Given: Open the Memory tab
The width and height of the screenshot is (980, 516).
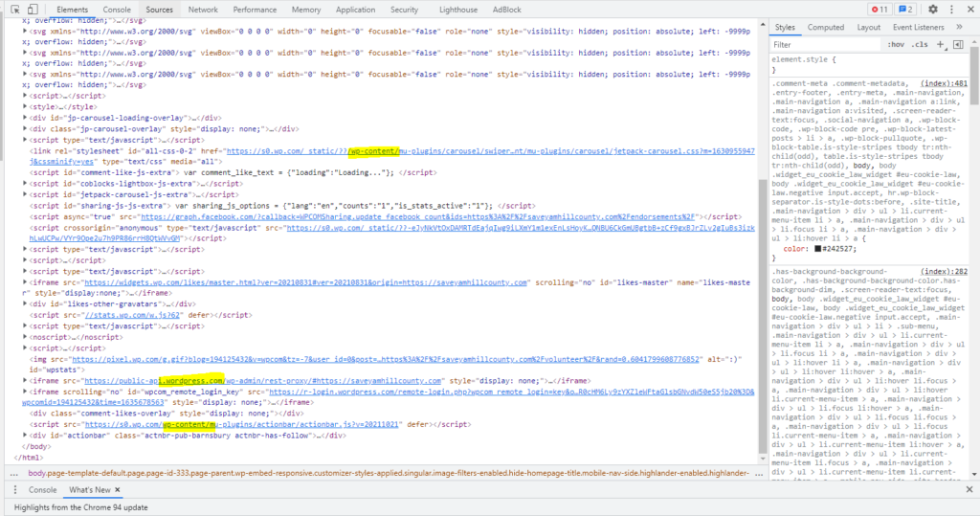Looking at the screenshot, I should coord(306,10).
